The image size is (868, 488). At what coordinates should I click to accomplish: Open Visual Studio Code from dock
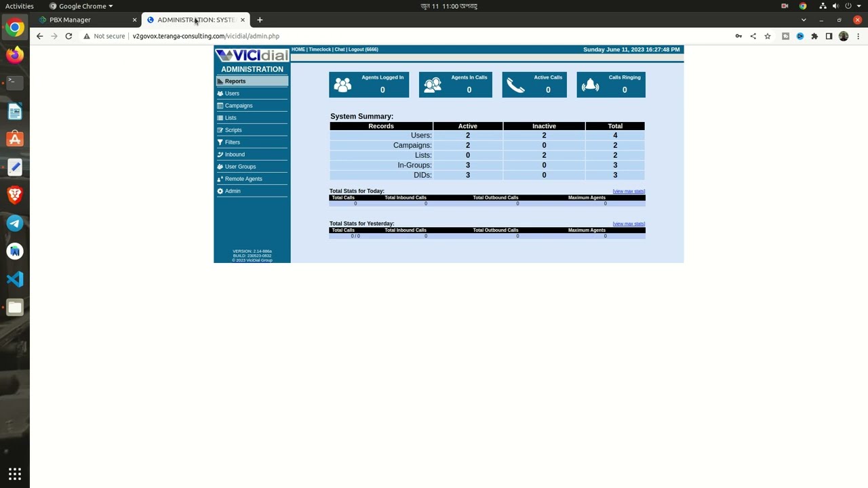[x=15, y=279]
